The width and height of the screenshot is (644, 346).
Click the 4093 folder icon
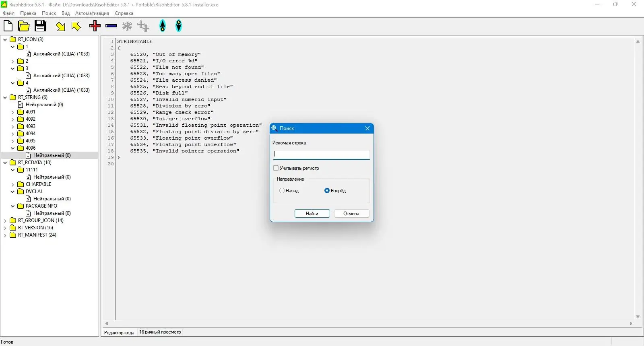click(x=21, y=126)
